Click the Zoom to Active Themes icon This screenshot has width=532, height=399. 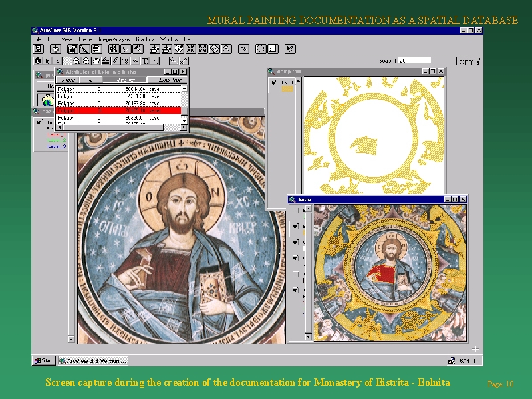[167, 49]
